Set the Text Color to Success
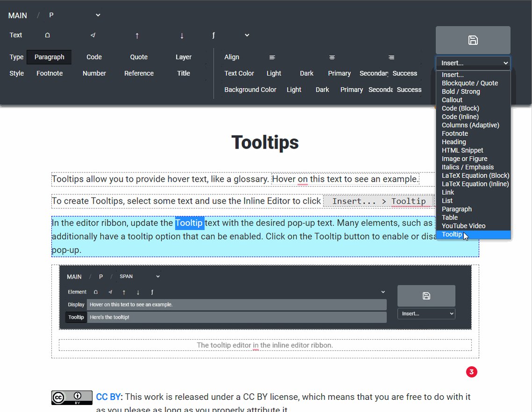This screenshot has height=412, width=532. pos(405,73)
